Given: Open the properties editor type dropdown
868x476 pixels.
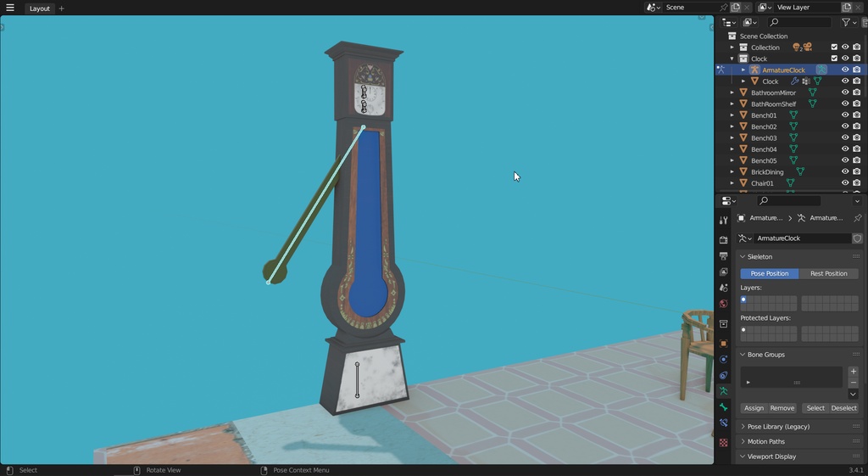Looking at the screenshot, I should (728, 200).
